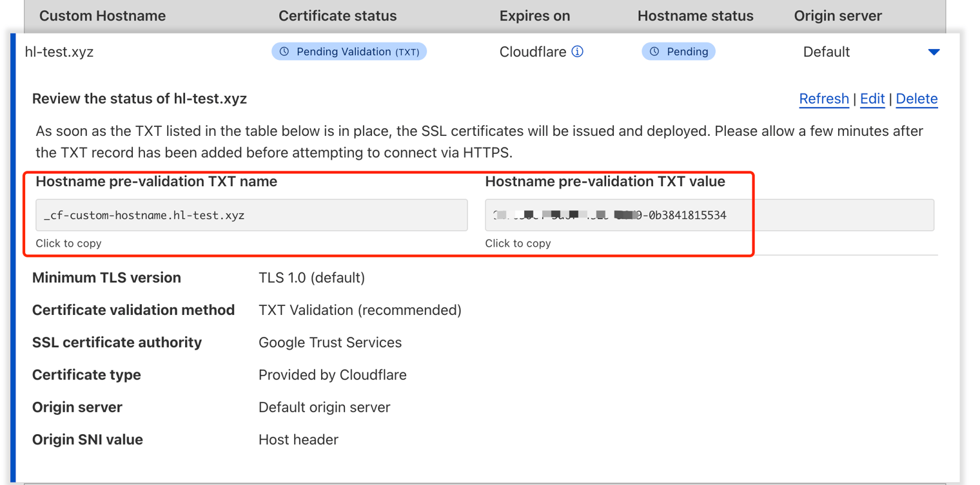The width and height of the screenshot is (980, 485).
Task: Delete the hl-test.xyz custom hostname
Action: point(916,99)
